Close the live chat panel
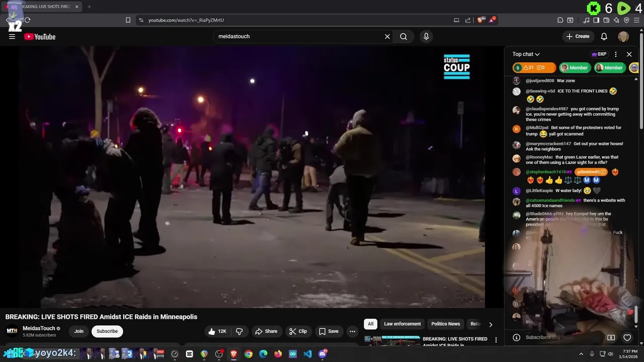Image resolution: width=644 pixels, height=362 pixels. coord(629,54)
